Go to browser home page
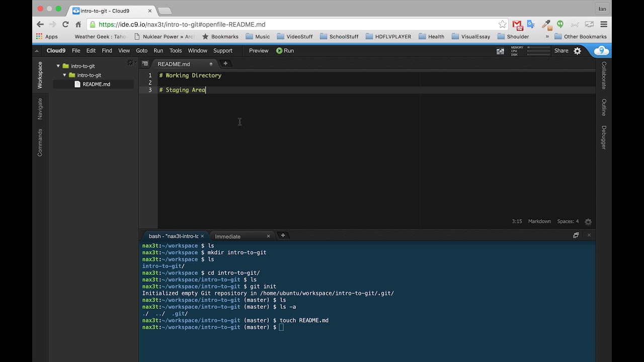 [78, 24]
